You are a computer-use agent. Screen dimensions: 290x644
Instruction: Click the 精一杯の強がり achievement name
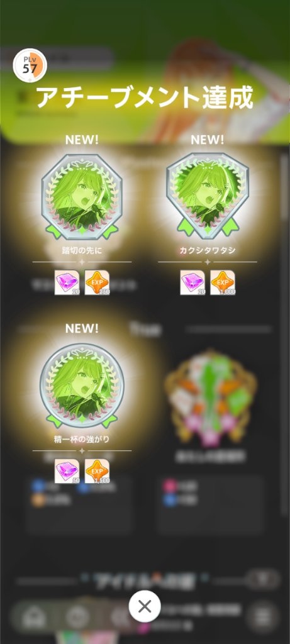(82, 439)
